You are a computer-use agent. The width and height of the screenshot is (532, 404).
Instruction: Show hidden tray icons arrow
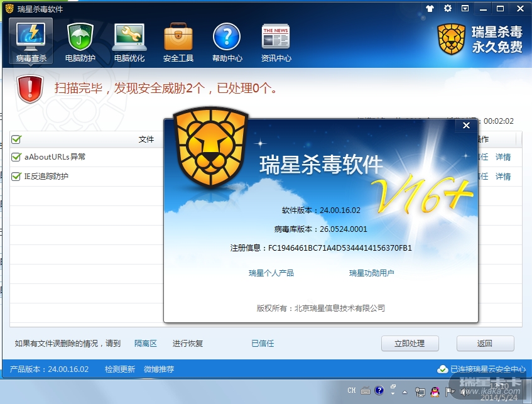click(x=404, y=393)
